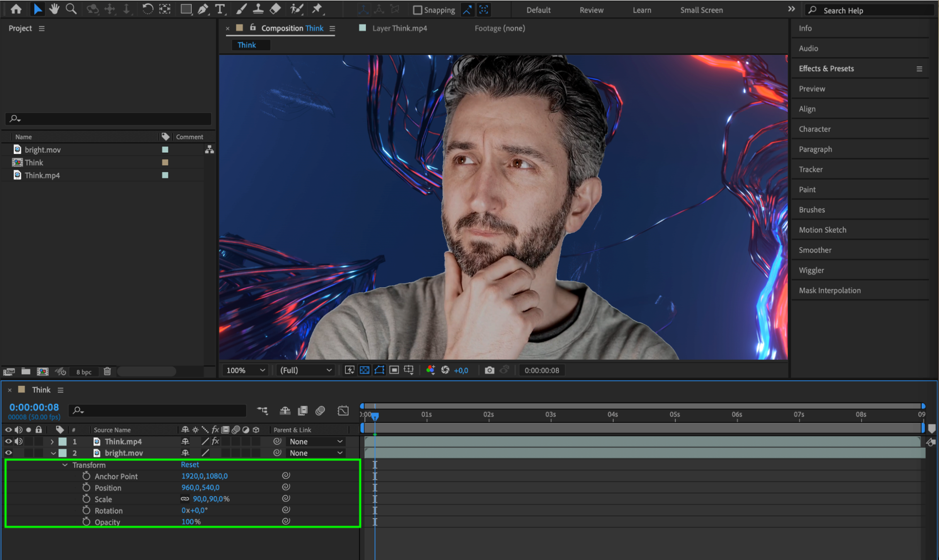
Task: Select the Puppet Pin tool
Action: click(x=318, y=9)
